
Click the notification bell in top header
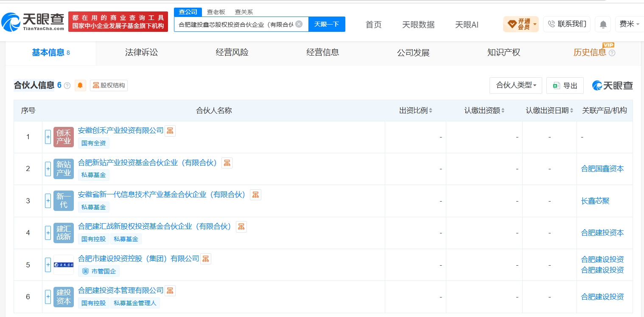tap(603, 25)
